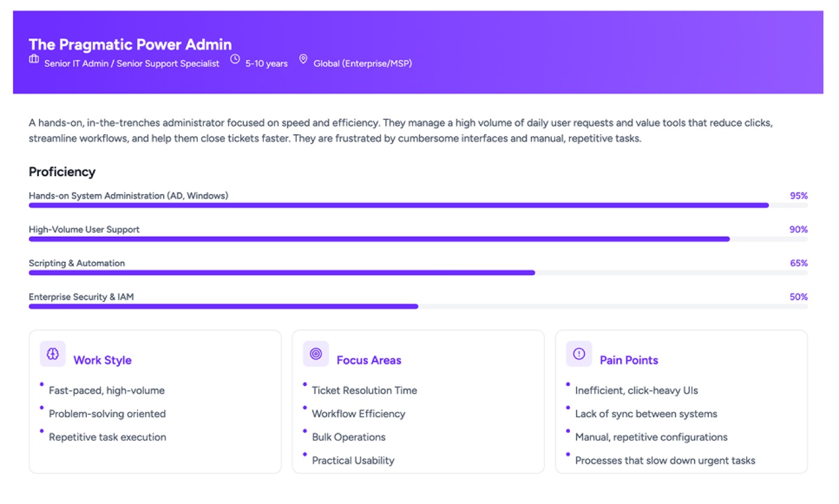Viewport: 839px width, 504px height.
Task: Select the Fast-paced, high-volume item
Action: click(x=107, y=390)
